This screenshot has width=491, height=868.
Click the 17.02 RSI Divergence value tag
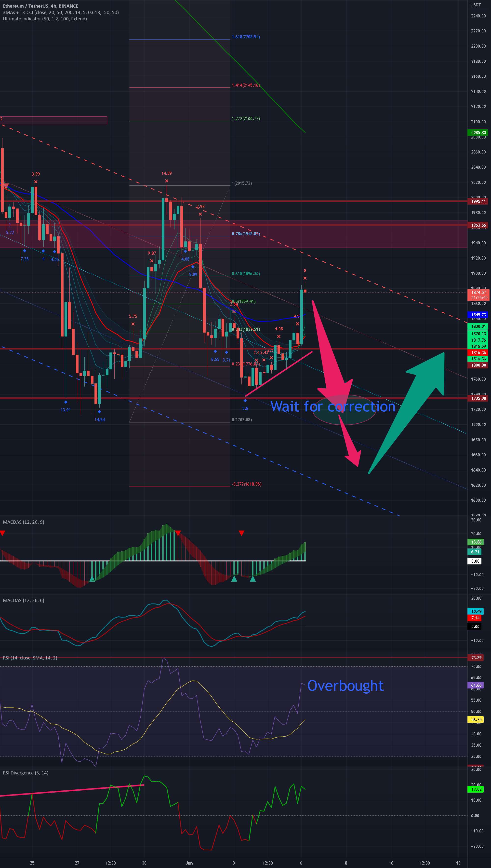click(476, 789)
